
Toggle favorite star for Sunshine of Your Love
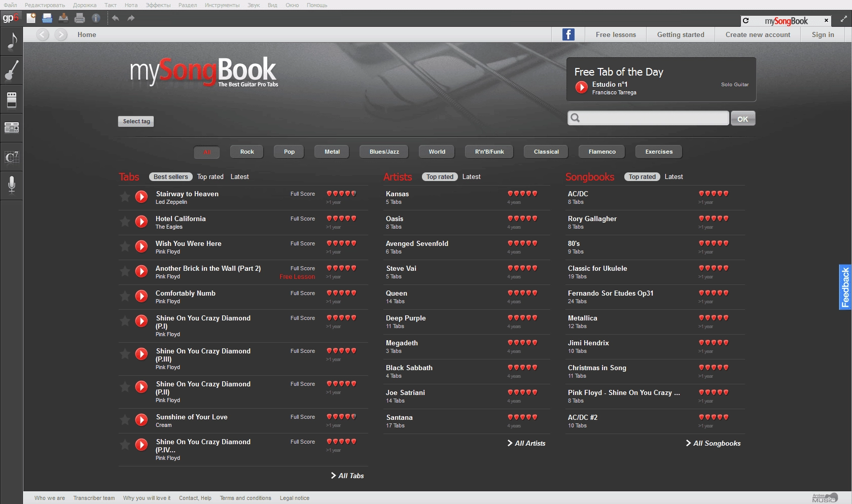point(125,419)
